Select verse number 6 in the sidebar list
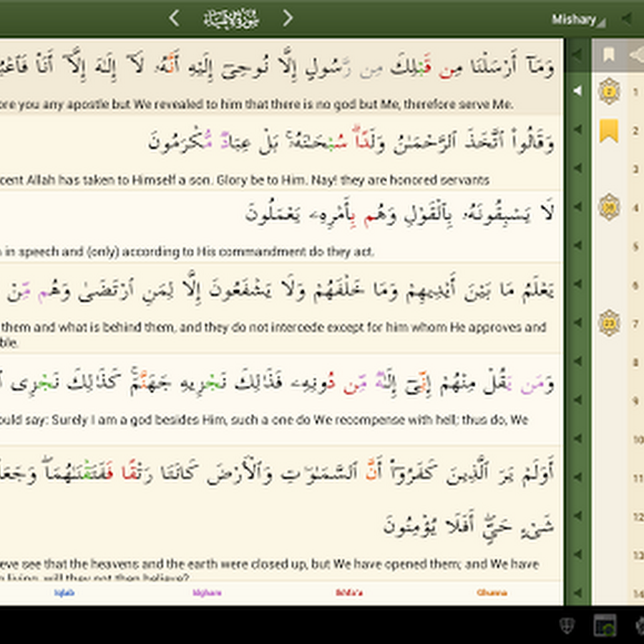644x644 pixels. click(635, 285)
